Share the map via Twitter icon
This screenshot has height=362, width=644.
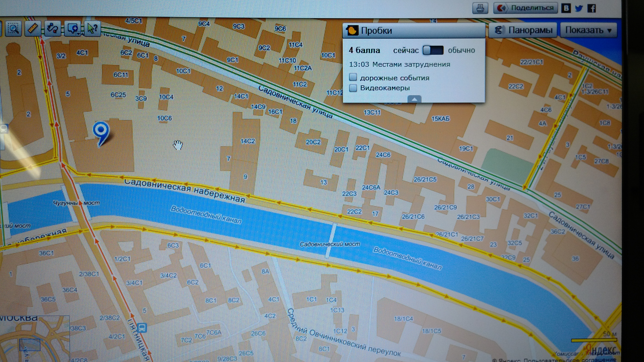(579, 8)
